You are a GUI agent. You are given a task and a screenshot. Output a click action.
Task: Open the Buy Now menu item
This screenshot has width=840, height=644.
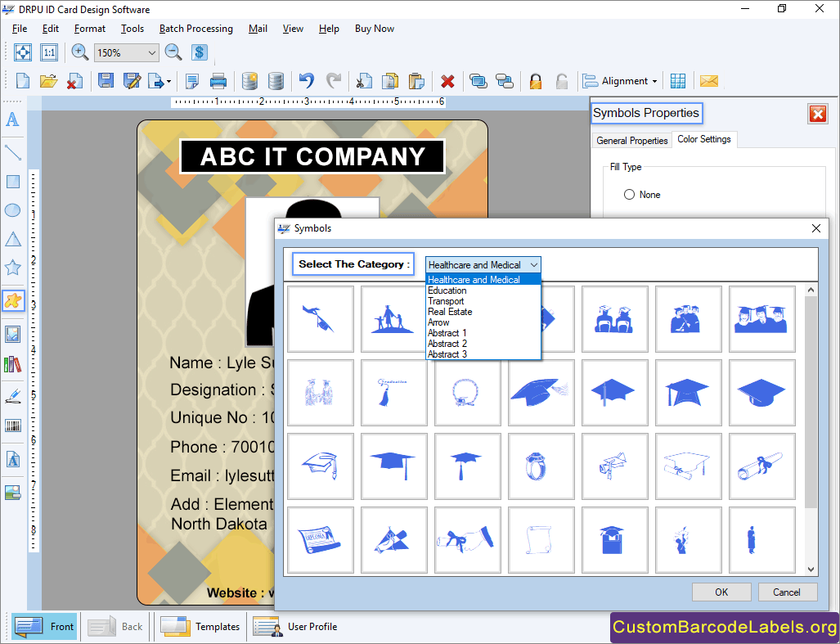click(x=375, y=29)
